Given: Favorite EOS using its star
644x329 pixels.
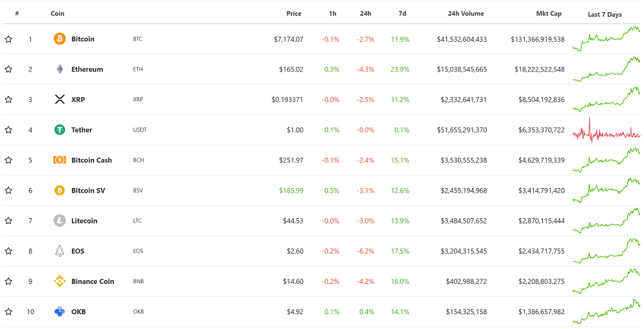Looking at the screenshot, I should pos(8,251).
